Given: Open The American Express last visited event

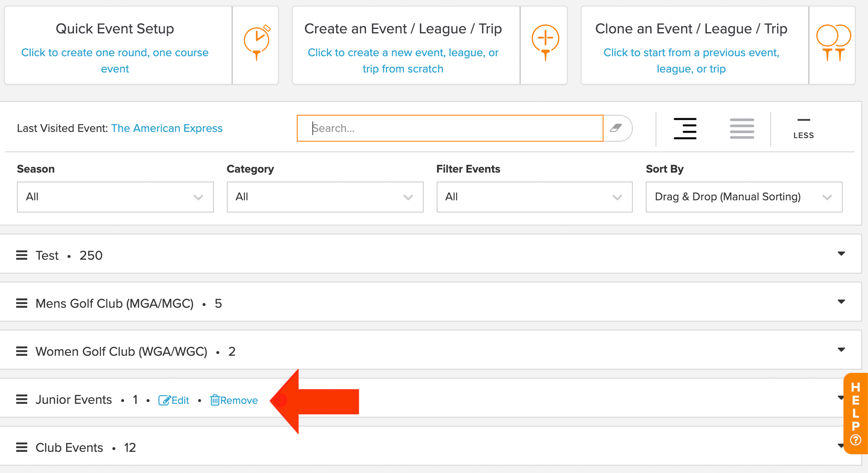Looking at the screenshot, I should pos(167,128).
